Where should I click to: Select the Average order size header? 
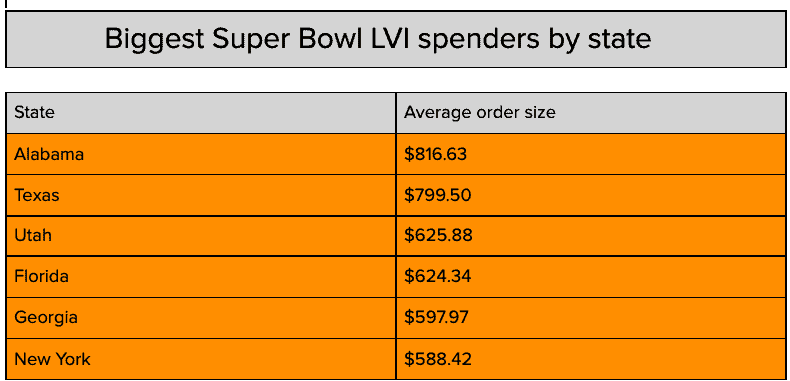click(x=591, y=112)
